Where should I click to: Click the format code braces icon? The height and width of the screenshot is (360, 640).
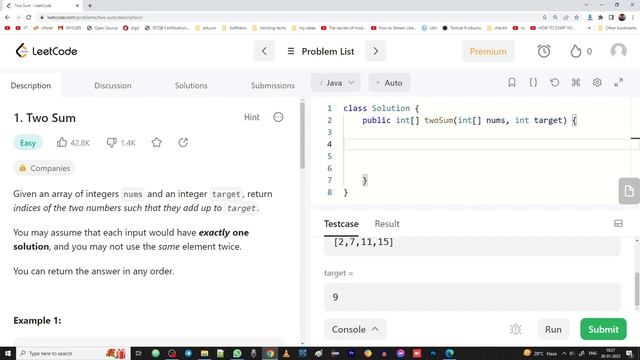533,82
